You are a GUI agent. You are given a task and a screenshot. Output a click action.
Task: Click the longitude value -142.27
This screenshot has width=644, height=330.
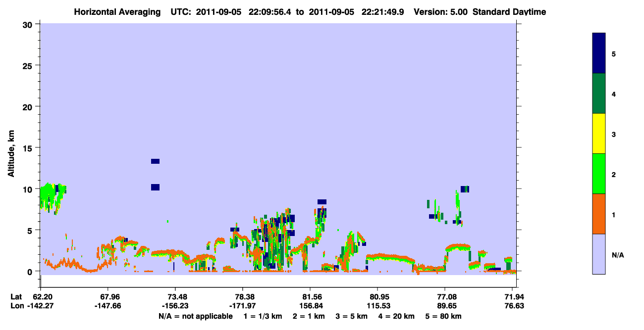coord(41,306)
